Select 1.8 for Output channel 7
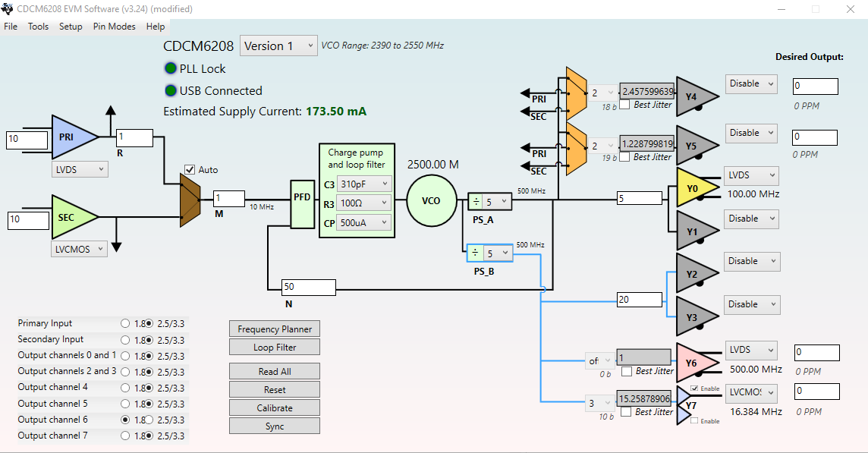Viewport: 868px width, 453px height. (125, 436)
